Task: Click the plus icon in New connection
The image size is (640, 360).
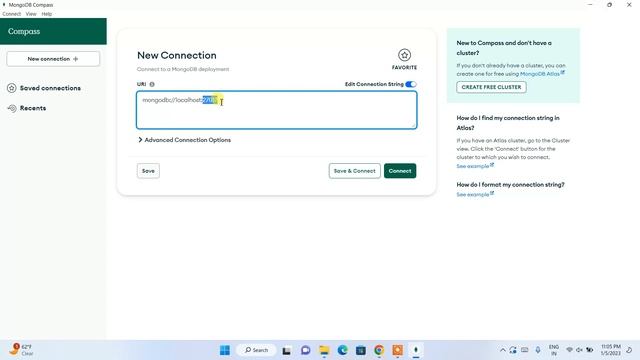Action: pyautogui.click(x=76, y=59)
